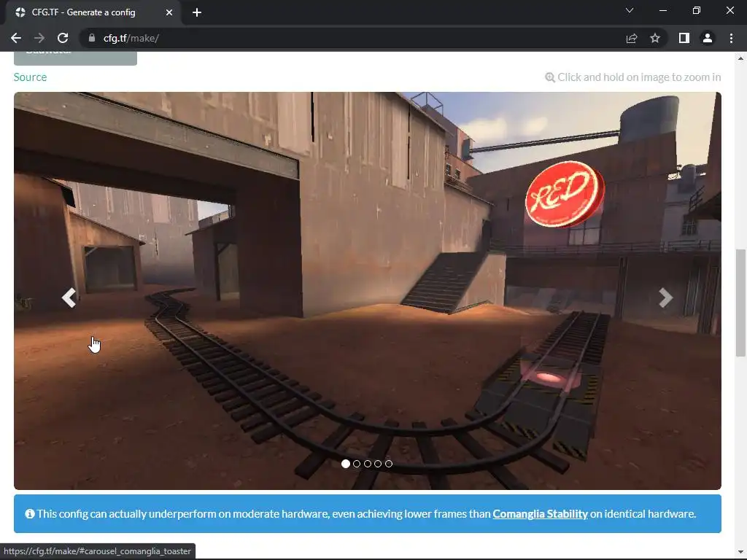The image size is (747, 560).
Task: Open the tab search dropdown chevron
Action: [630, 10]
